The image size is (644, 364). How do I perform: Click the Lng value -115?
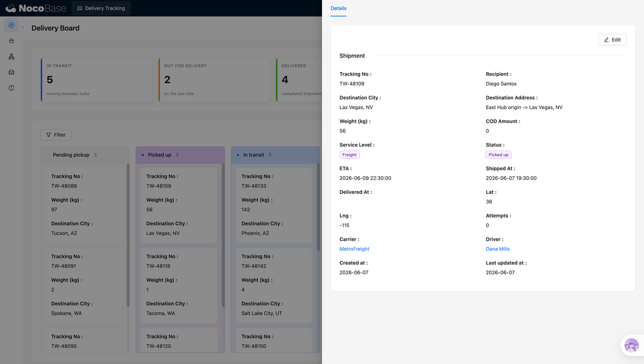345,226
